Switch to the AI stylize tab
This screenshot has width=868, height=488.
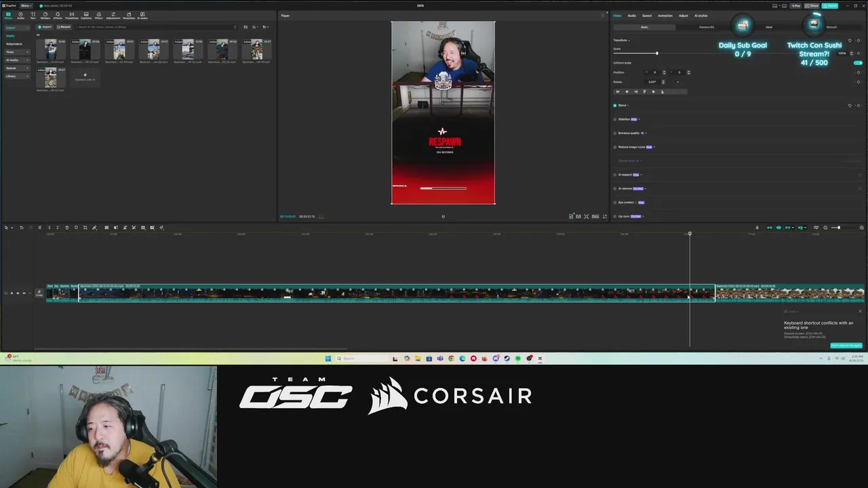701,16
